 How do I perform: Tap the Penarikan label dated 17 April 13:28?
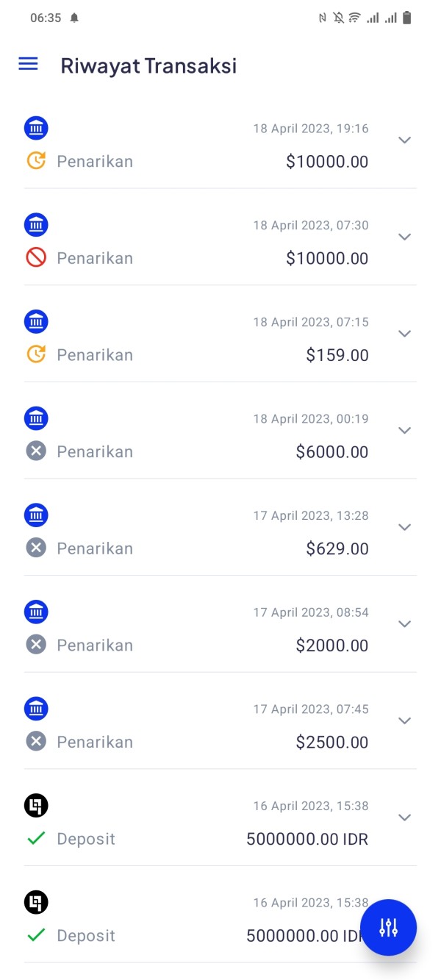pos(95,548)
